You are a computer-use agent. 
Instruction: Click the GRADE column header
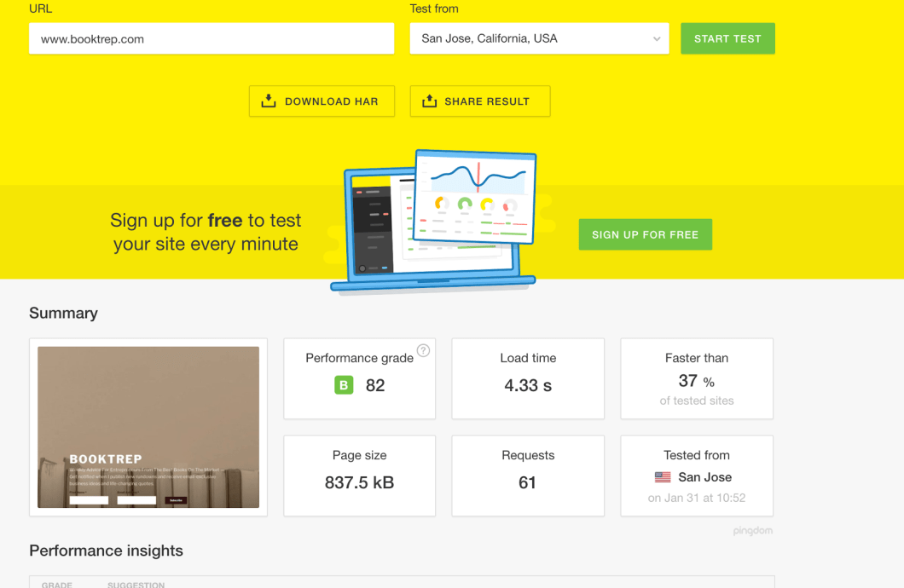coord(56,584)
